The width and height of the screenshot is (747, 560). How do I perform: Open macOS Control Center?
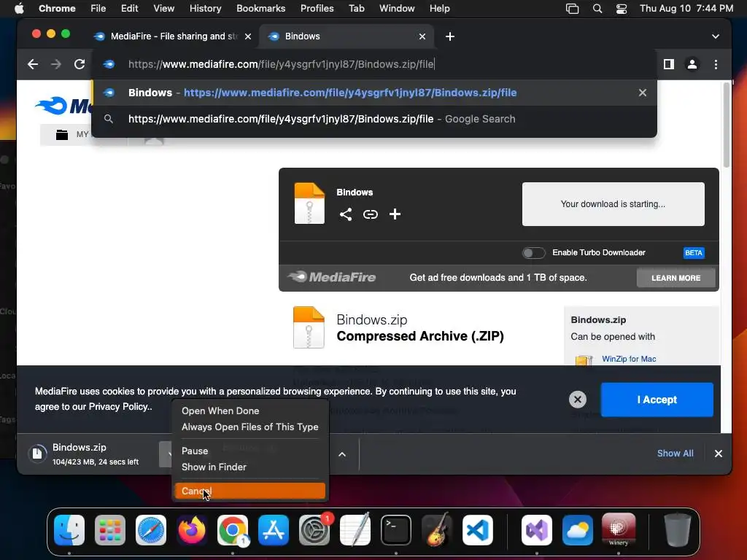click(x=622, y=9)
